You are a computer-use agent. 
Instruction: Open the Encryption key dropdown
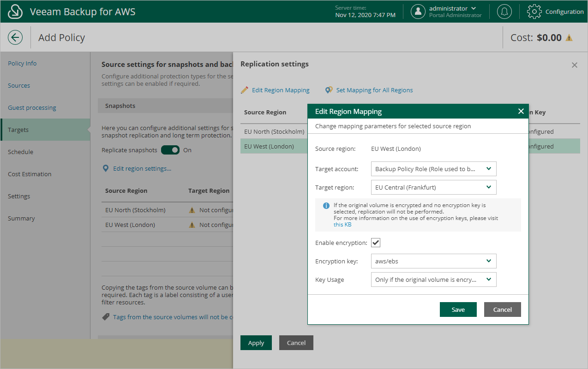(x=434, y=261)
